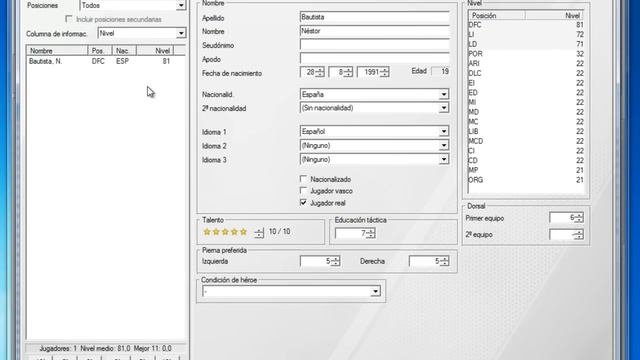Adjust the birth month stepper showing 8
Viewport: 640px width, 360px height.
[349, 72]
